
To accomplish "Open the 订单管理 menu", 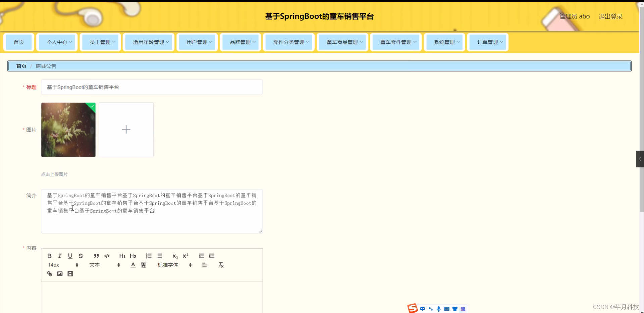I will point(488,42).
